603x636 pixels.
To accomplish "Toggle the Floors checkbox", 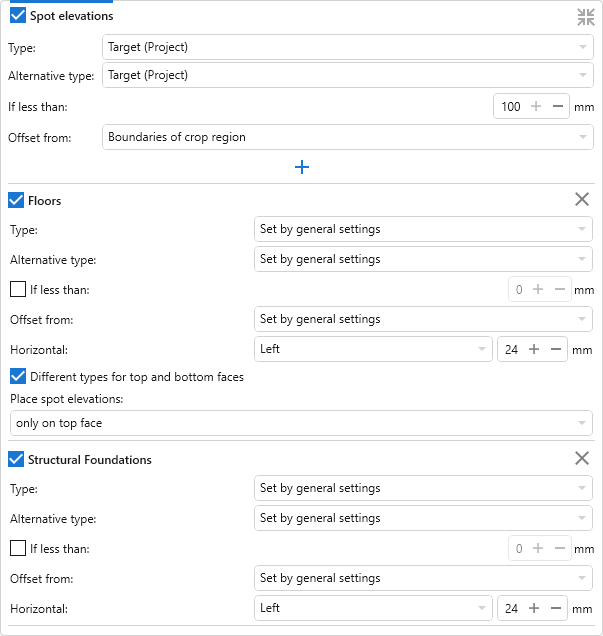I will coord(17,200).
